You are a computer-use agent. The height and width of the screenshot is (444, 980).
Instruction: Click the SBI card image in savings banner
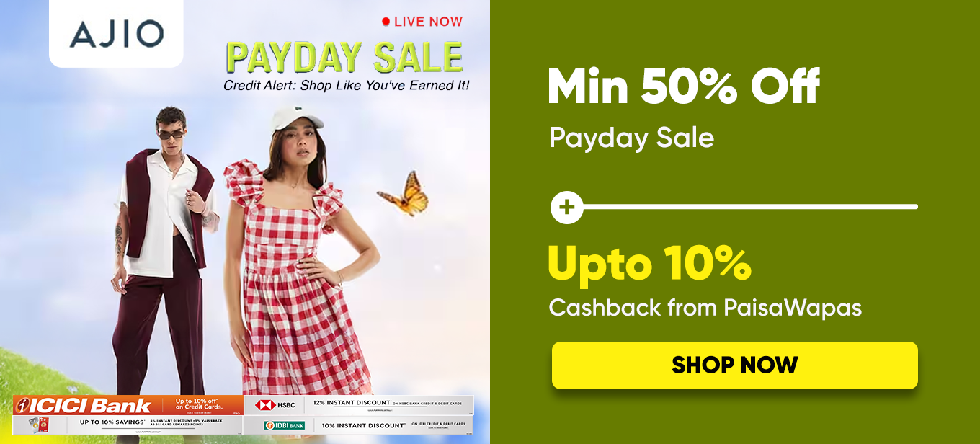coord(37,425)
